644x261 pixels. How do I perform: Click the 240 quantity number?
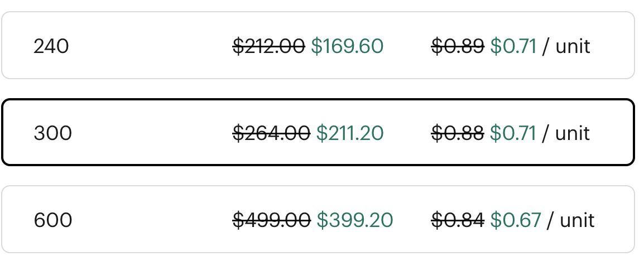pos(51,46)
